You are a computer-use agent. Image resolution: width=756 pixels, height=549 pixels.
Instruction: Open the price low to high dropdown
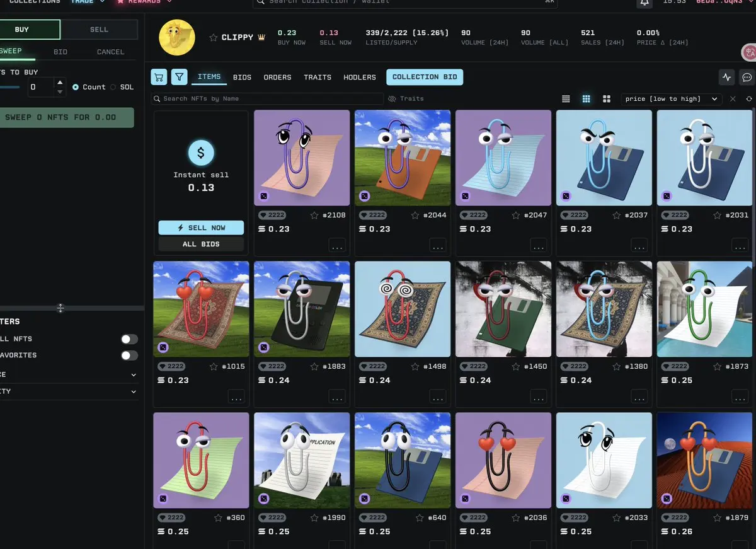671,99
